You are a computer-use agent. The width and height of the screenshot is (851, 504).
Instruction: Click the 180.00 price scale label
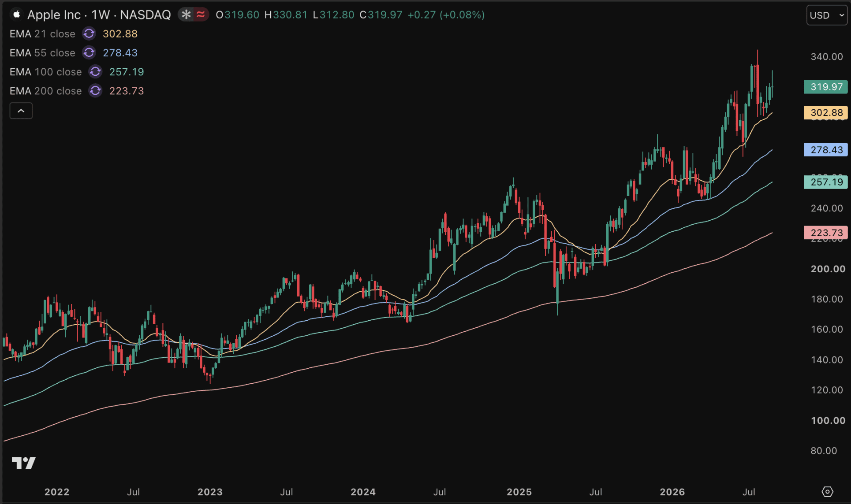click(x=827, y=299)
